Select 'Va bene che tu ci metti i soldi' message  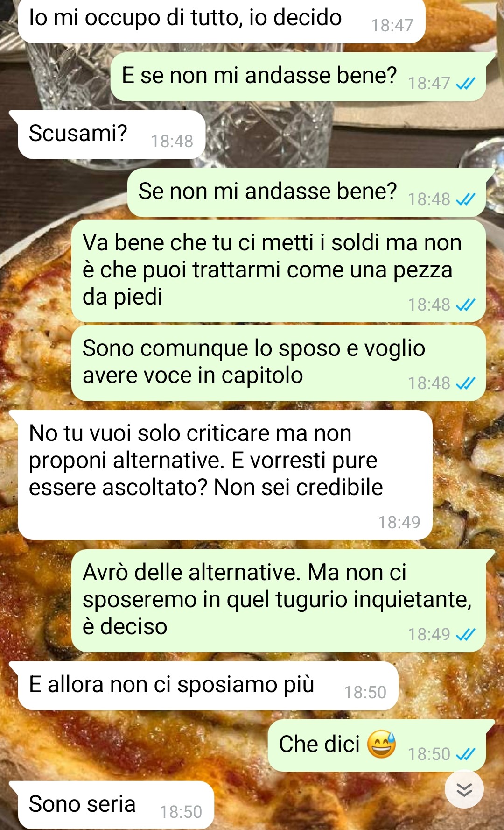coord(279,271)
